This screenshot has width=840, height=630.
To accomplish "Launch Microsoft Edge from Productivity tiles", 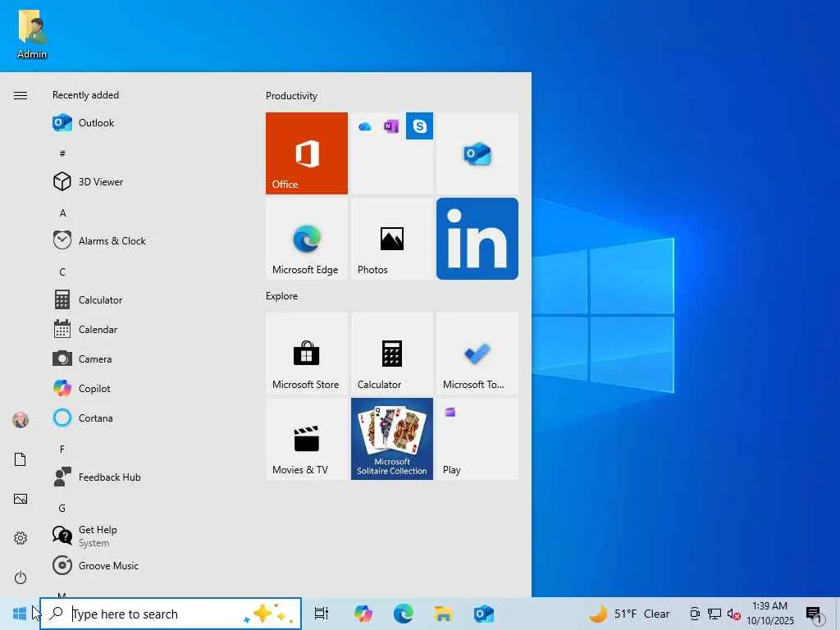I will pyautogui.click(x=306, y=239).
